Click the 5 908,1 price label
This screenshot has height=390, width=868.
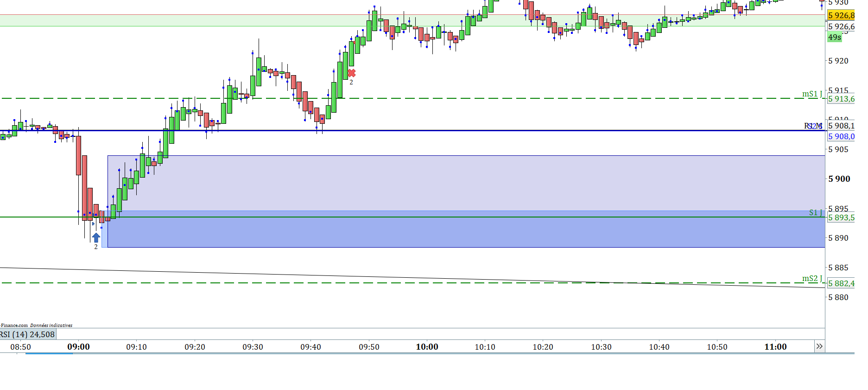[x=841, y=126]
